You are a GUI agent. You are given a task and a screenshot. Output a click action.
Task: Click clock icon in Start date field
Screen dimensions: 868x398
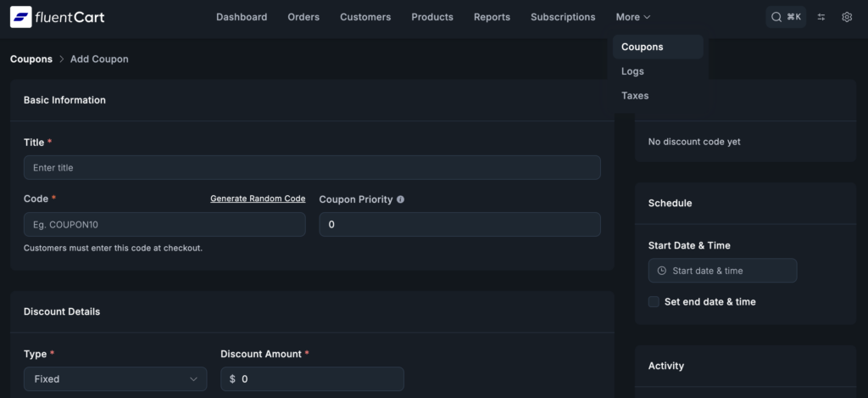662,271
